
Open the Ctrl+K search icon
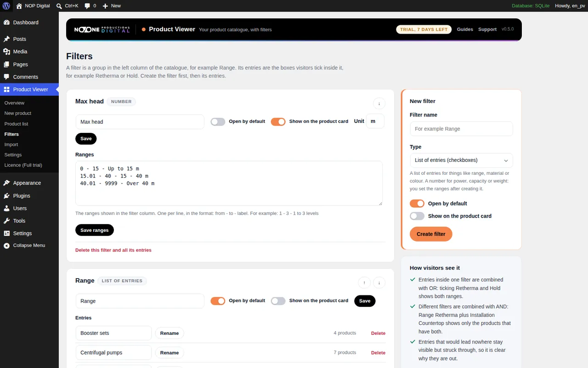click(x=59, y=6)
